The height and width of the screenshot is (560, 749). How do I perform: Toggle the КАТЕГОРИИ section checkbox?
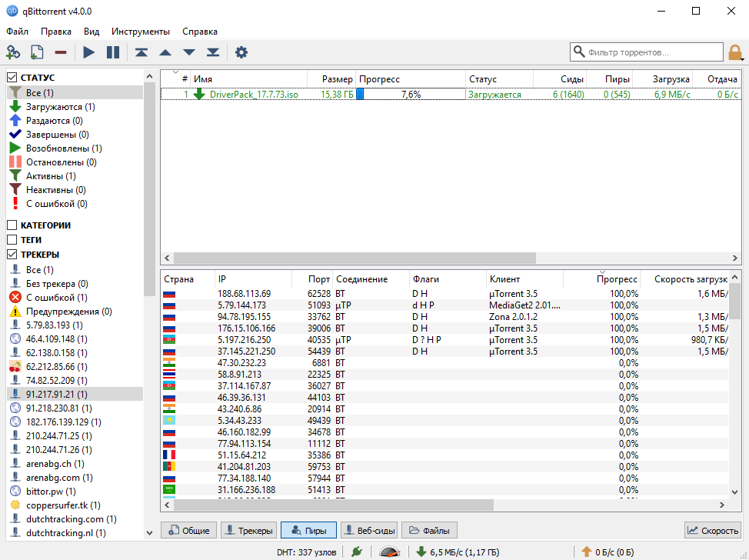(x=12, y=225)
